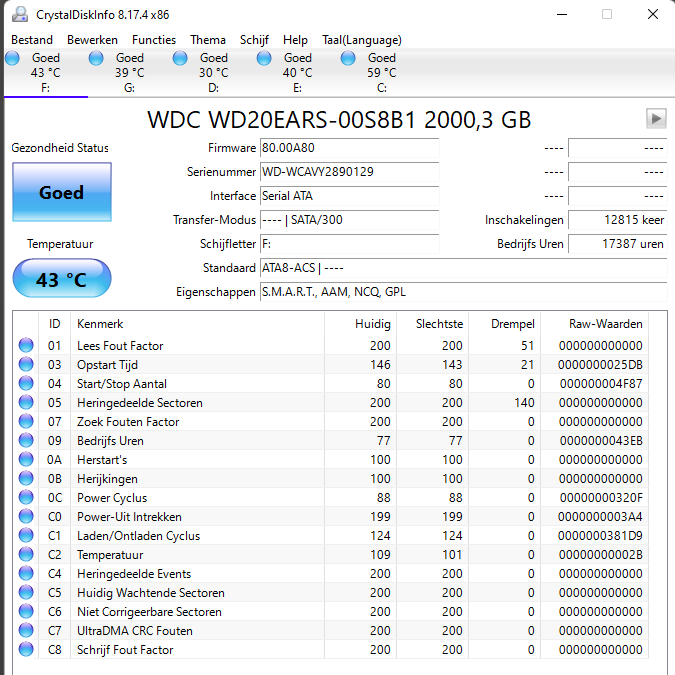Click status orb for drive E:

[264, 58]
